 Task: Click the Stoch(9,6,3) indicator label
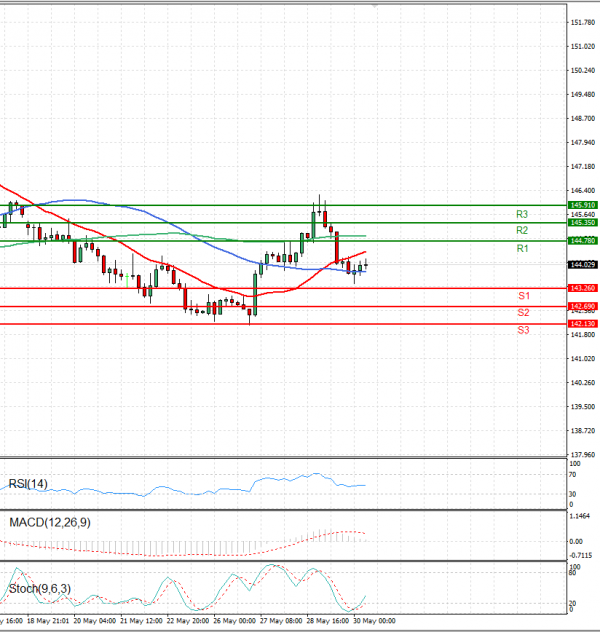click(40, 588)
